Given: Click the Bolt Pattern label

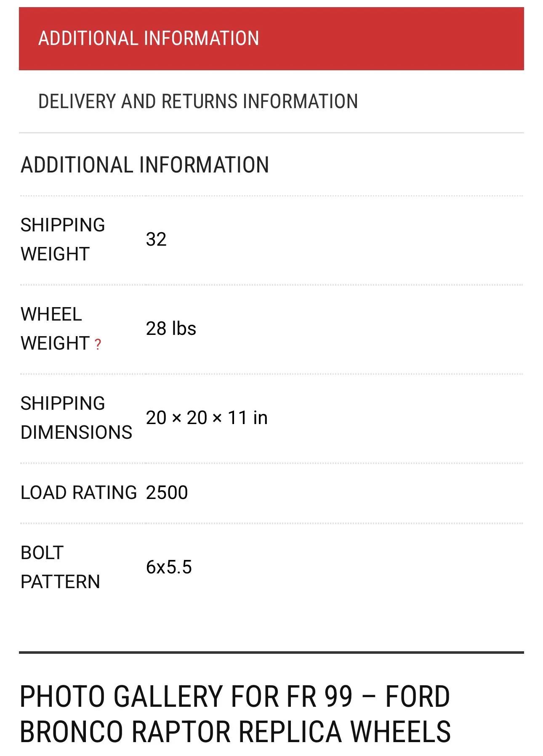Looking at the screenshot, I should (x=60, y=567).
